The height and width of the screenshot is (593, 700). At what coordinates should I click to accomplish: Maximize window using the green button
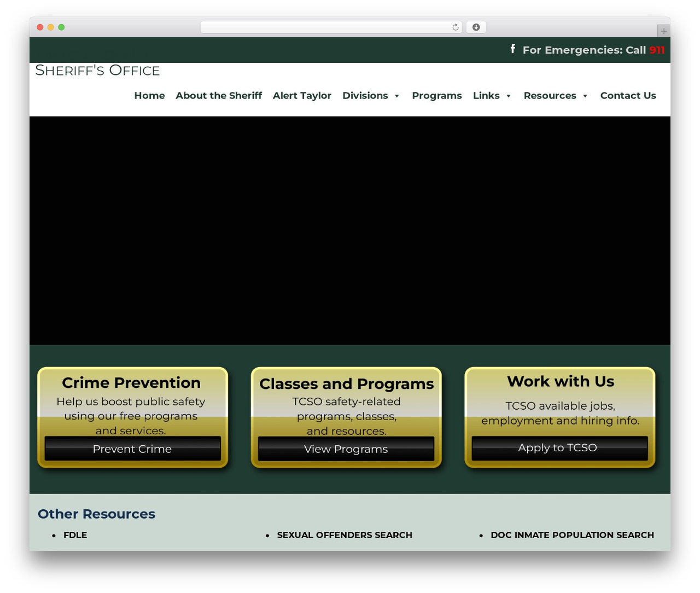(61, 27)
